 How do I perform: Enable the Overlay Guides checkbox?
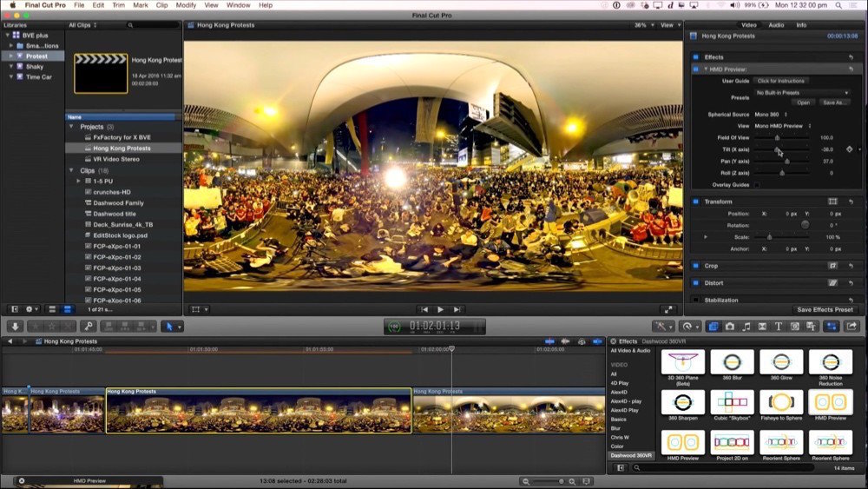[x=757, y=185]
